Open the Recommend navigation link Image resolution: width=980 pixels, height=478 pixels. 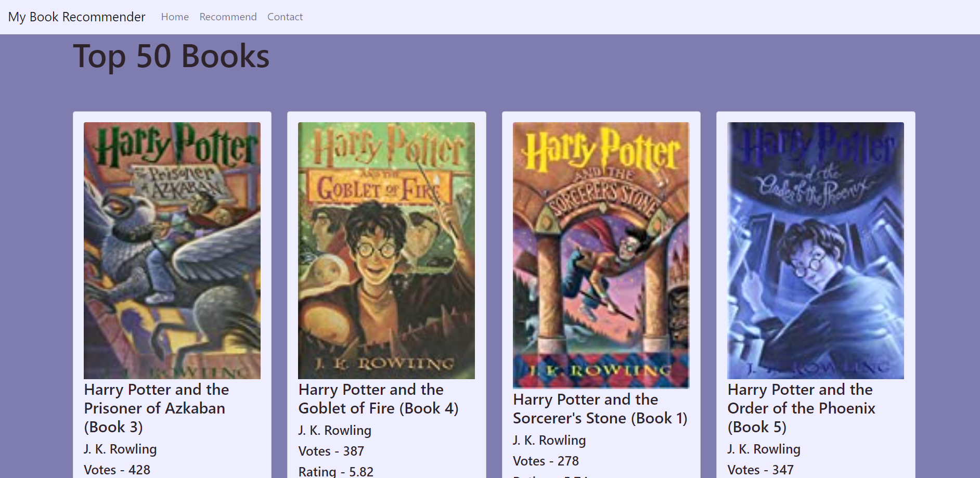tap(228, 16)
